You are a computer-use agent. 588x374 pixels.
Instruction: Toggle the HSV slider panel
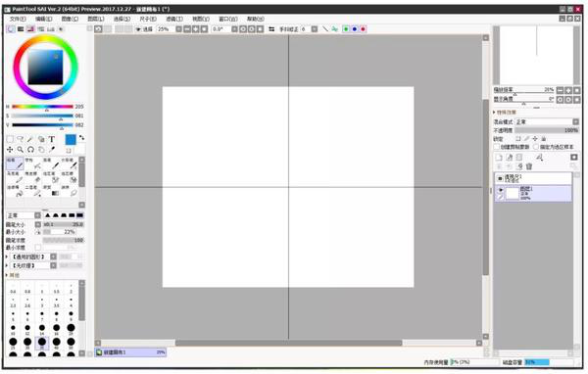coord(30,28)
